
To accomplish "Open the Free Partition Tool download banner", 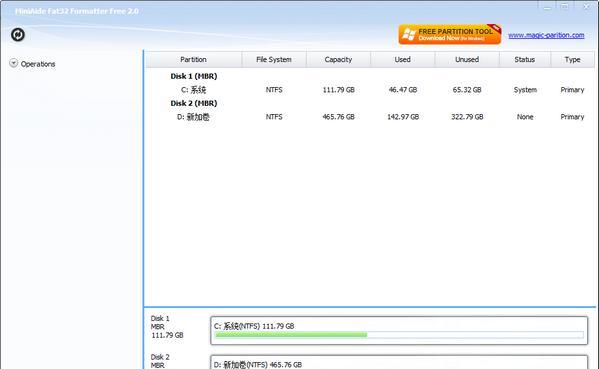I will click(450, 34).
